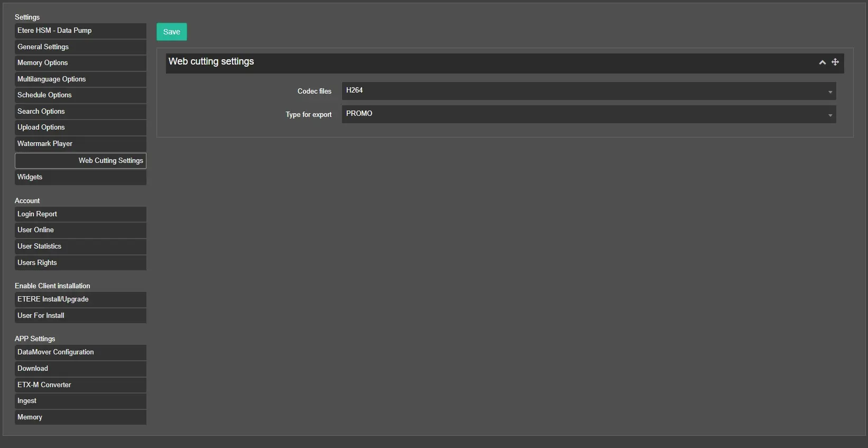The width and height of the screenshot is (868, 448).
Task: Open DataMover Configuration
Action: tap(80, 352)
